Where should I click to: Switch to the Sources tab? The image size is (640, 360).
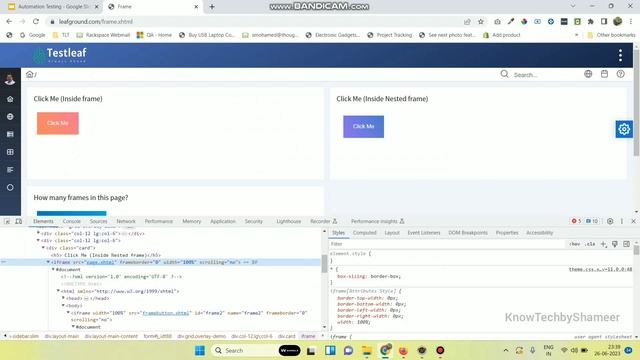(98, 221)
